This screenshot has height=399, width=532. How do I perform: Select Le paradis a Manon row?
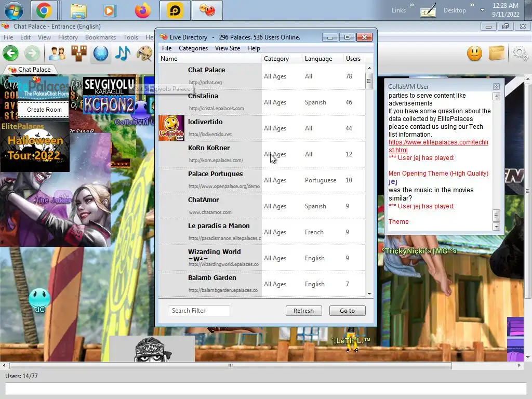(262, 232)
